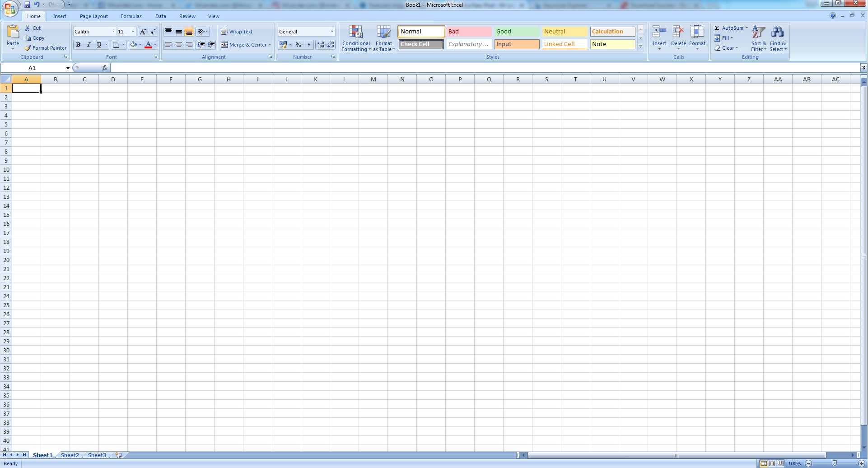Click the Increase Decimal icon
Image resolution: width=868 pixels, height=468 pixels.
pyautogui.click(x=321, y=45)
